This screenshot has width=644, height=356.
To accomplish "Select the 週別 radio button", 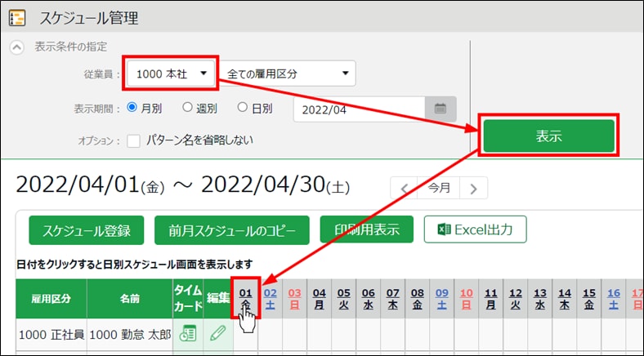I will (x=187, y=108).
